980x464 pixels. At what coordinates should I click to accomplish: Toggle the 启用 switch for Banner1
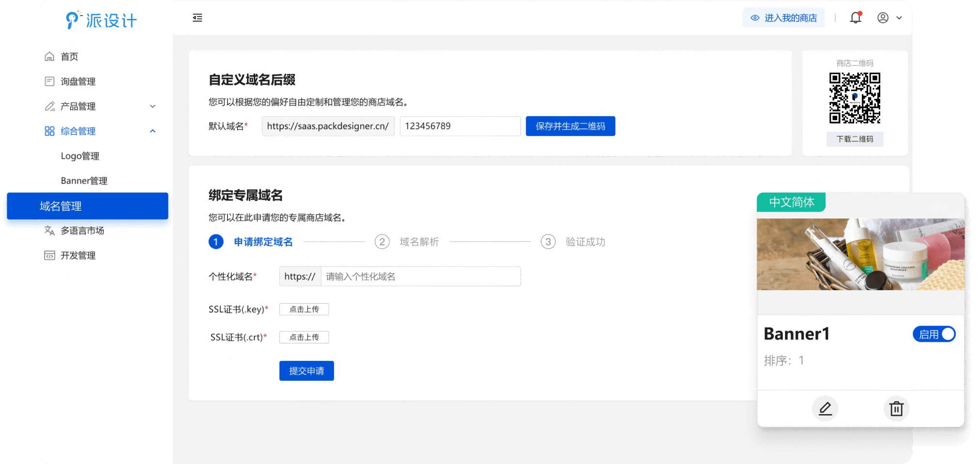click(934, 334)
